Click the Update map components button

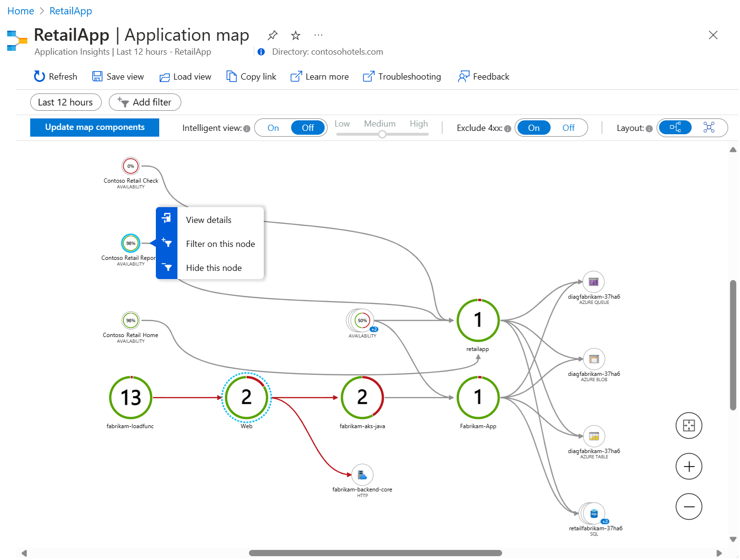point(94,128)
